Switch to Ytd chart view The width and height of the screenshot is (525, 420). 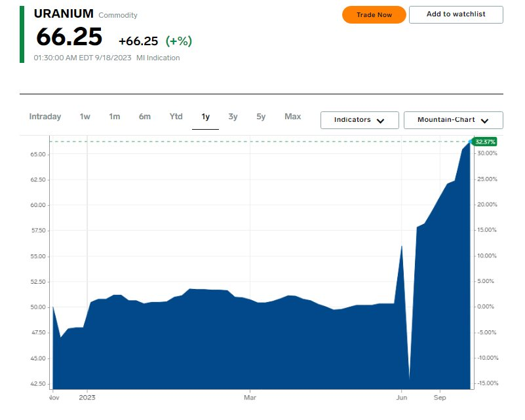[x=176, y=117]
